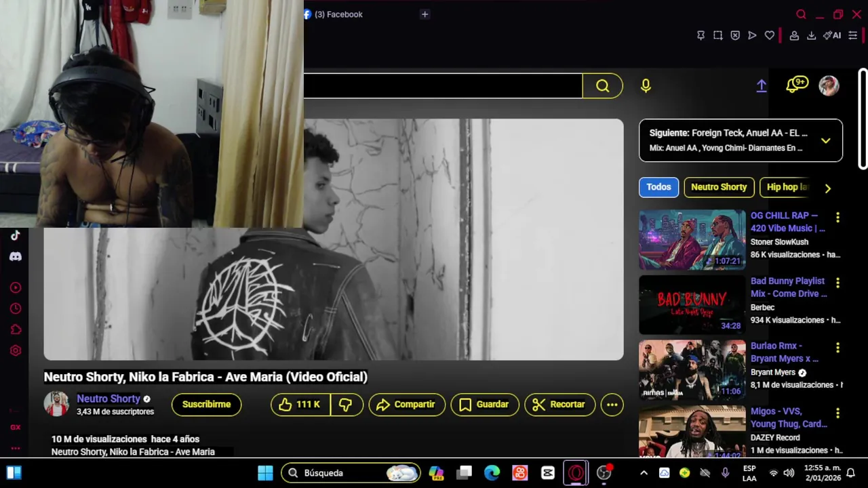
Task: Open CapCut from the taskbar
Action: click(x=548, y=472)
